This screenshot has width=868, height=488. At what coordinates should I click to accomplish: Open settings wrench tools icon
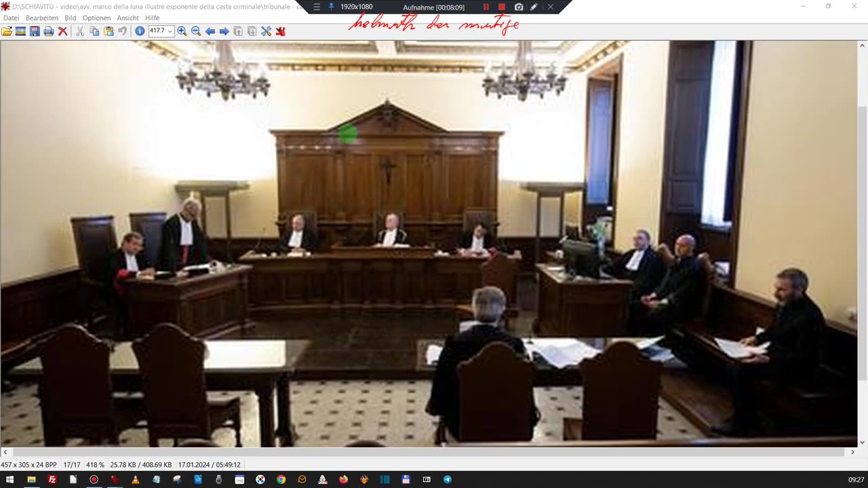pyautogui.click(x=266, y=31)
